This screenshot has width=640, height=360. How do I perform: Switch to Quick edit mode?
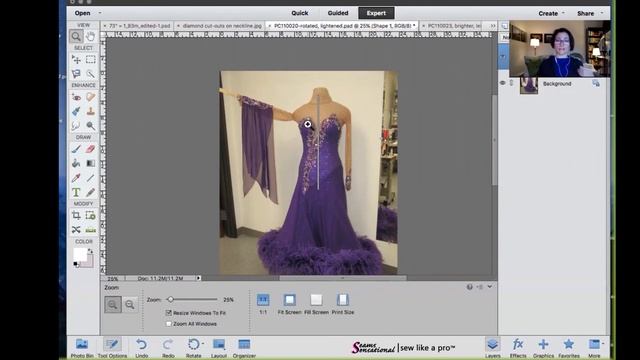[300, 13]
